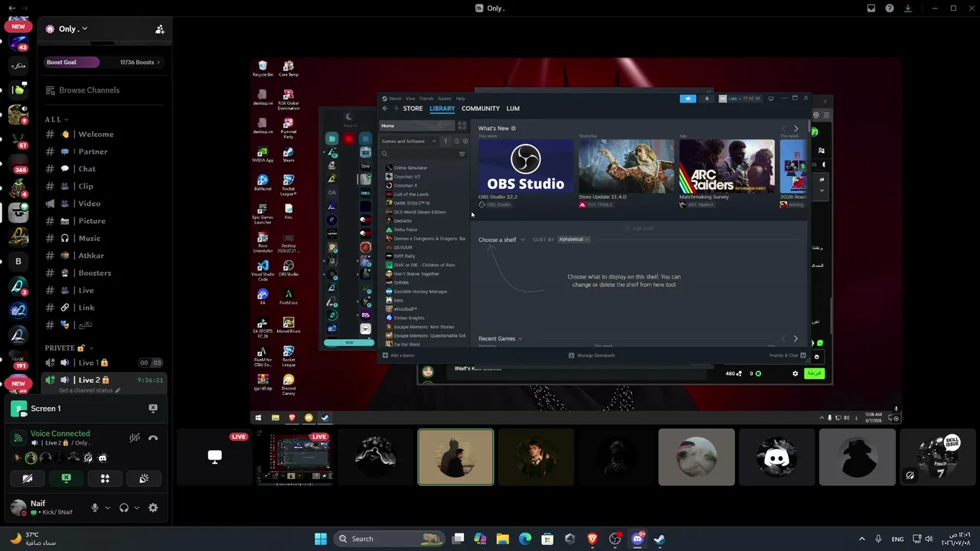Open the ARC Raiders Matchmaking Survey thumbnail
This screenshot has height=551, width=980.
pos(727,166)
